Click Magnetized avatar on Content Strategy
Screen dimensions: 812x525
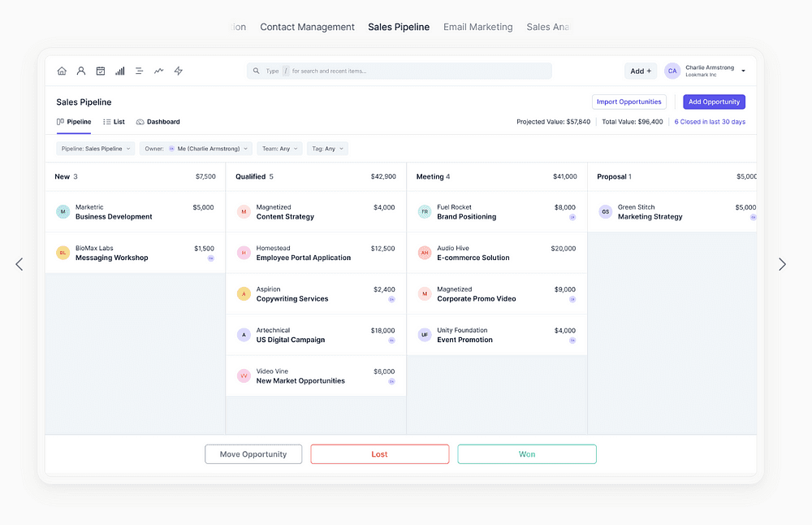click(244, 211)
